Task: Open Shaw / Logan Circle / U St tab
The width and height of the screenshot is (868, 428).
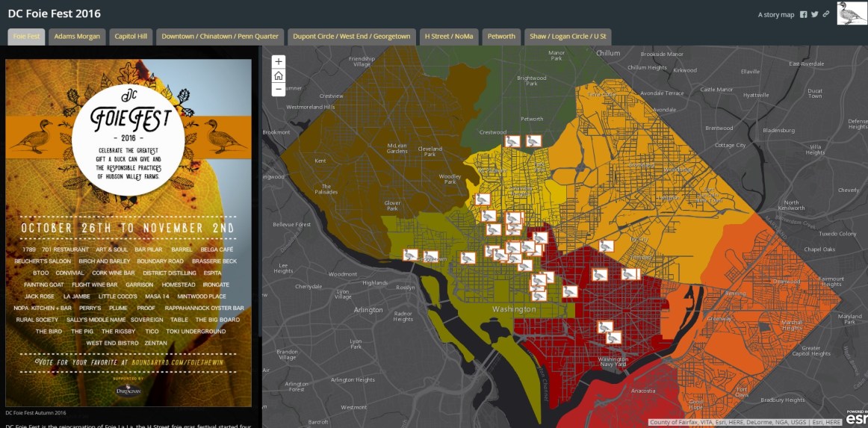Action: click(568, 37)
